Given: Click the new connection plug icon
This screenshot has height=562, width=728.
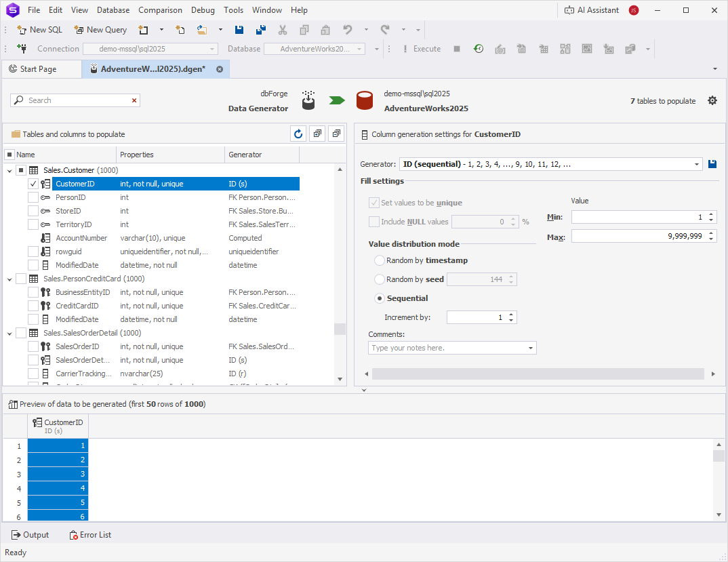Looking at the screenshot, I should pyautogui.click(x=22, y=48).
